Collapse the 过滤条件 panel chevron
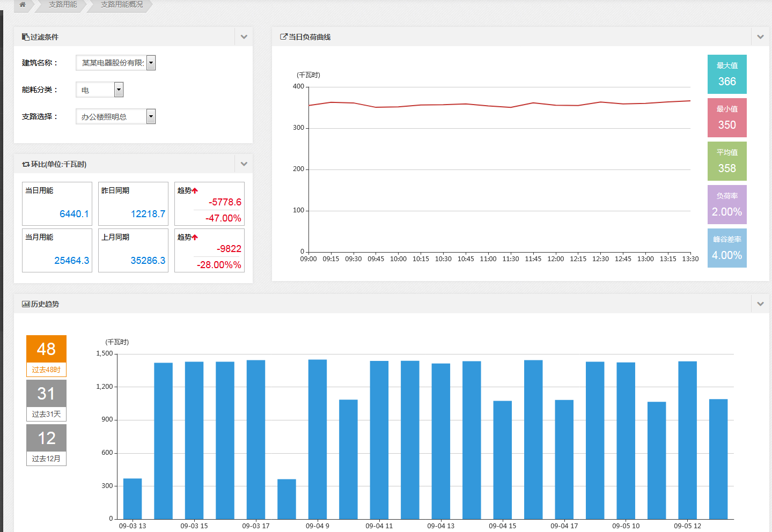This screenshot has height=532, width=772. [x=244, y=37]
